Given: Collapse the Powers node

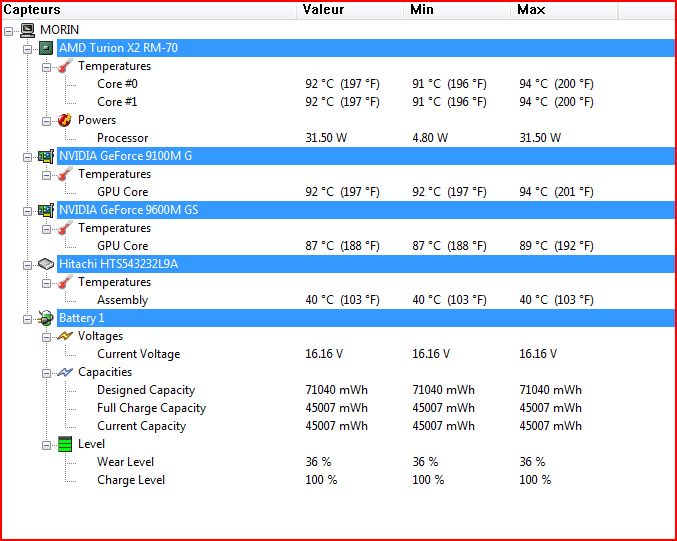Looking at the screenshot, I should pyautogui.click(x=46, y=121).
